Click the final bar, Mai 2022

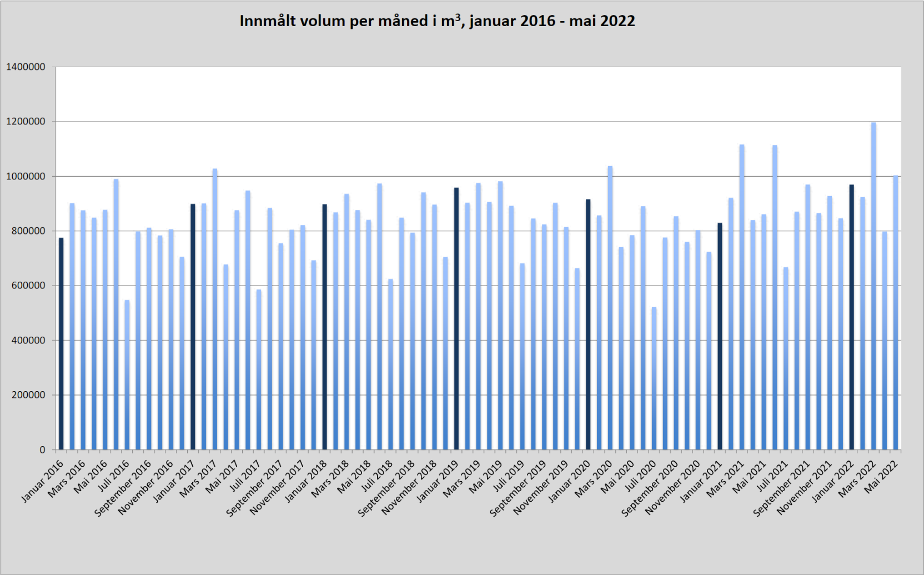(x=895, y=313)
